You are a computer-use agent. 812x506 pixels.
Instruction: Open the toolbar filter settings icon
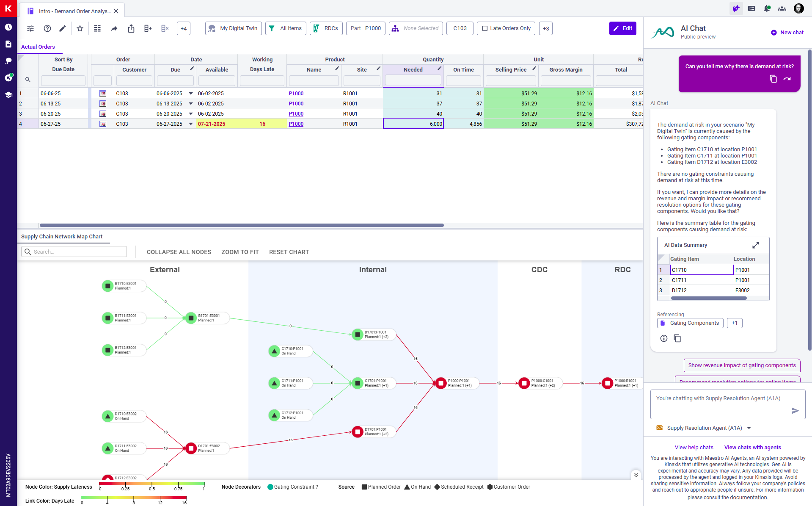point(30,28)
